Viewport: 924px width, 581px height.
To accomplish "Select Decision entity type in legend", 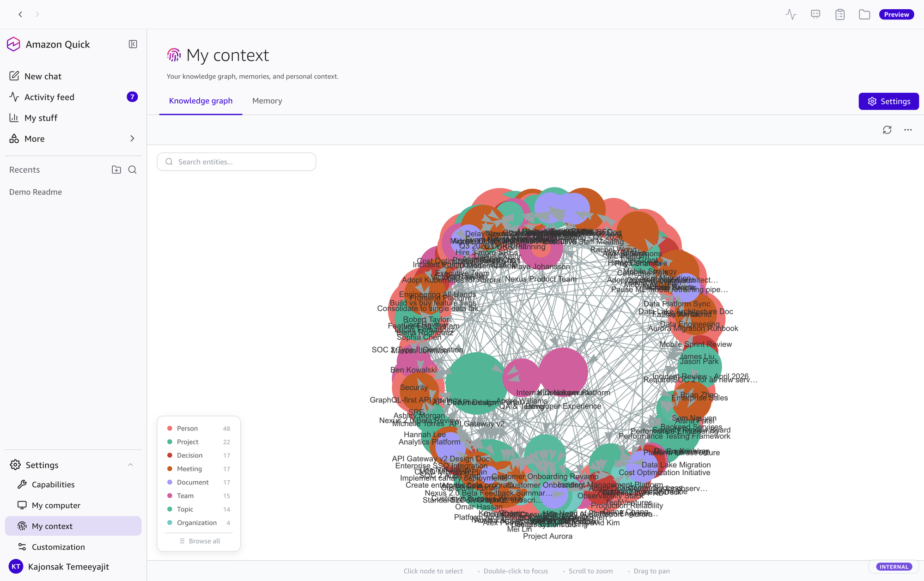I will click(199, 455).
